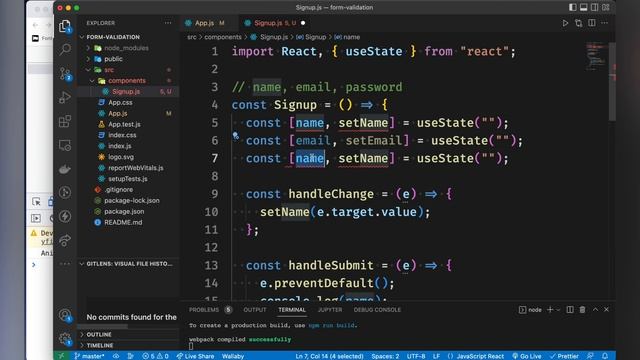Toggle the eye icon in status bar

pos(116,356)
